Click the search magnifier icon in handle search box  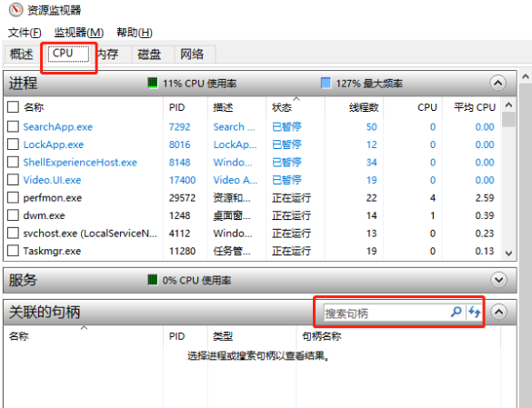coord(457,312)
